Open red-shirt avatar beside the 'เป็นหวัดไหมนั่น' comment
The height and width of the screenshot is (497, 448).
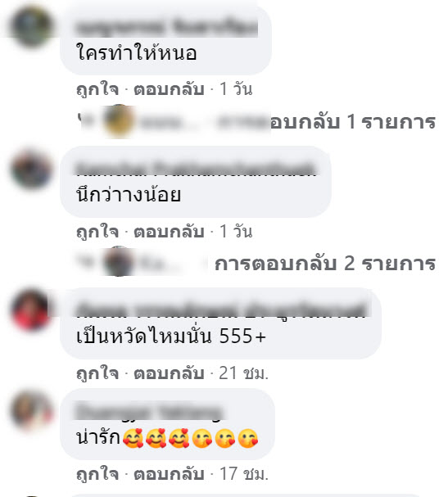(x=31, y=309)
